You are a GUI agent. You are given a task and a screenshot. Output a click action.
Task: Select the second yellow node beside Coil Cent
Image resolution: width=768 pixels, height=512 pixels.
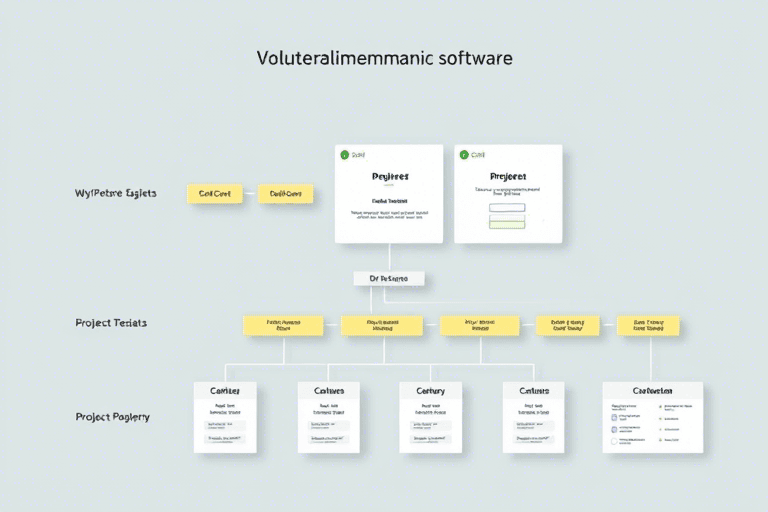click(x=285, y=194)
